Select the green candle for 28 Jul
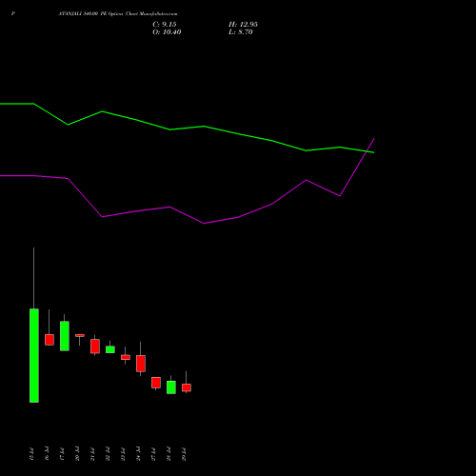The image size is (476, 476). pyautogui.click(x=171, y=387)
